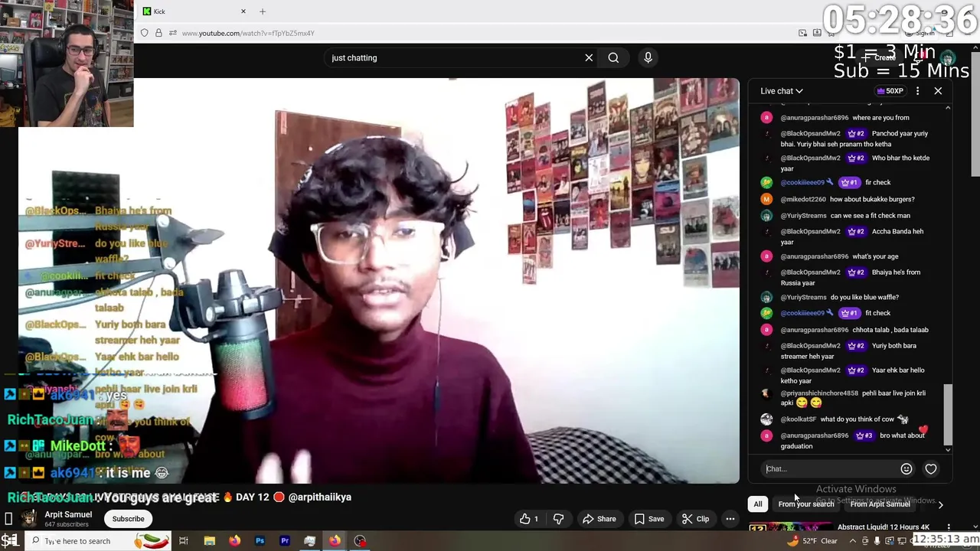
Task: Click the site lock icon in address bar
Action: click(x=158, y=33)
